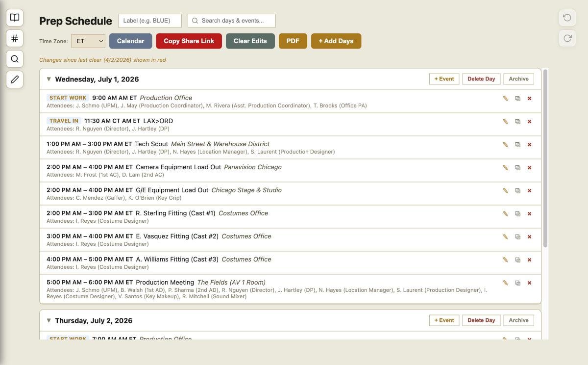Click the hashtag icon in sidebar
The height and width of the screenshot is (365, 588).
[15, 38]
